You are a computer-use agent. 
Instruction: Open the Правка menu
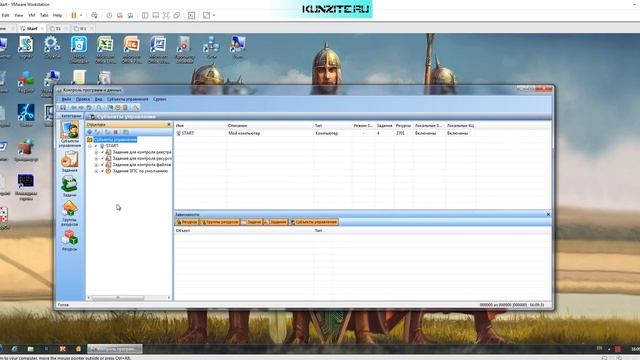tap(82, 99)
